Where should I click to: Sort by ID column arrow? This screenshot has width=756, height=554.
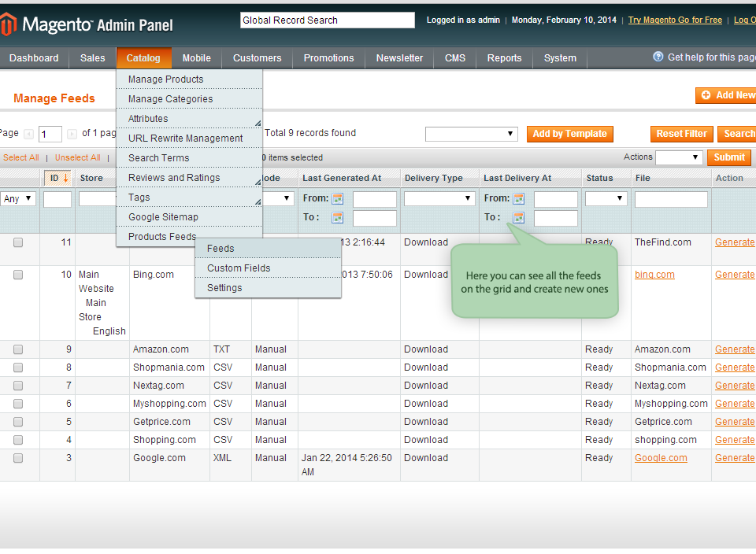point(66,179)
